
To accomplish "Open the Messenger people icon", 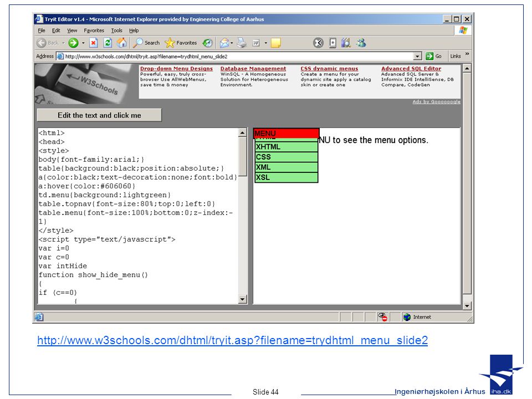I will (x=361, y=43).
